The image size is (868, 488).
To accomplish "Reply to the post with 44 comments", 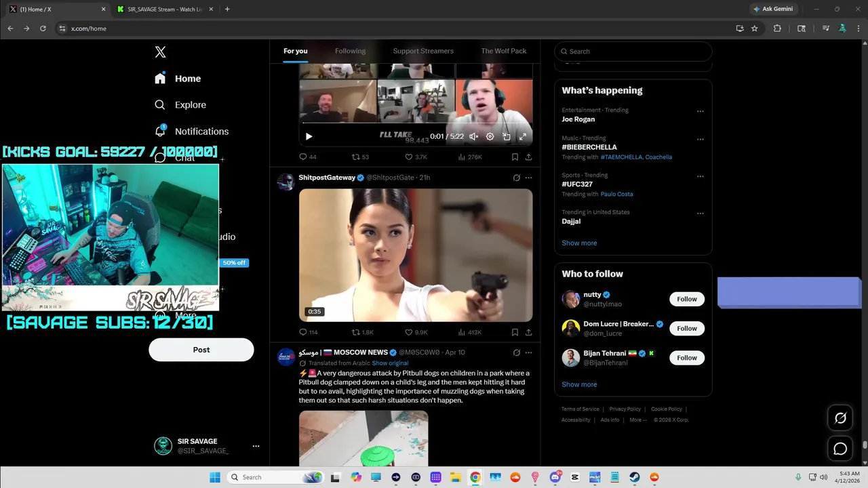I will tap(308, 157).
